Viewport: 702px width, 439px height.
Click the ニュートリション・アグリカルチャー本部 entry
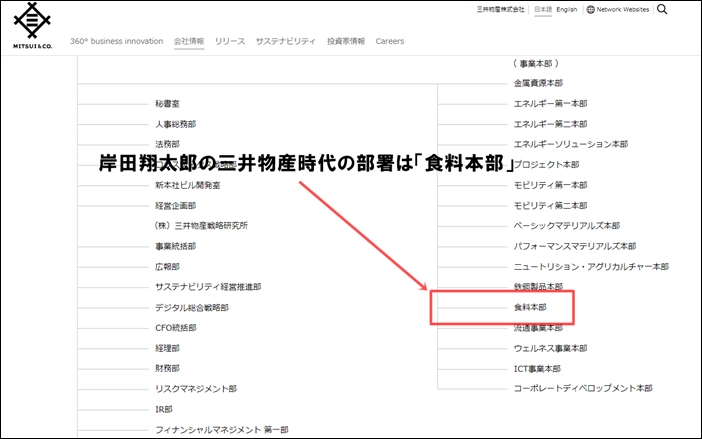[591, 267]
